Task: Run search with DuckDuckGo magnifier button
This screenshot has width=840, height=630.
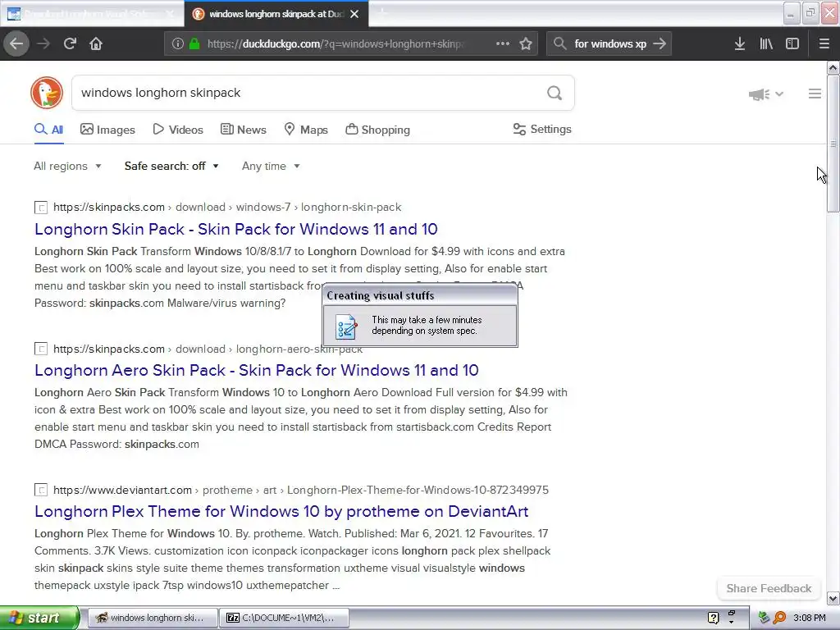Action: tap(555, 94)
